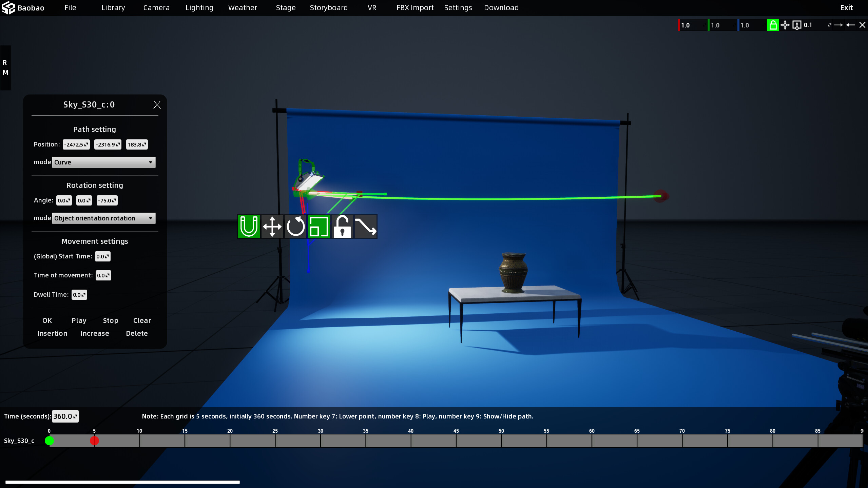Select the green Scale tool
The image size is (868, 488).
319,226
